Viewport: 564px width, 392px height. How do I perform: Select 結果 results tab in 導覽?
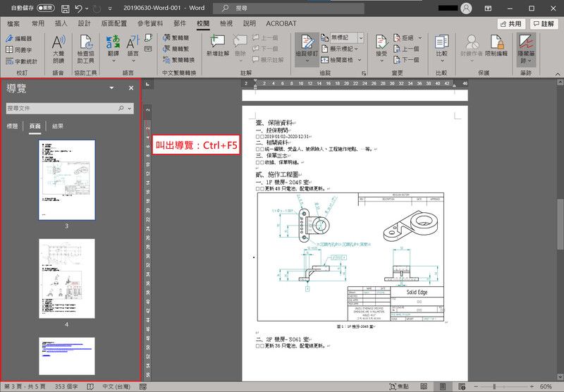(x=58, y=126)
